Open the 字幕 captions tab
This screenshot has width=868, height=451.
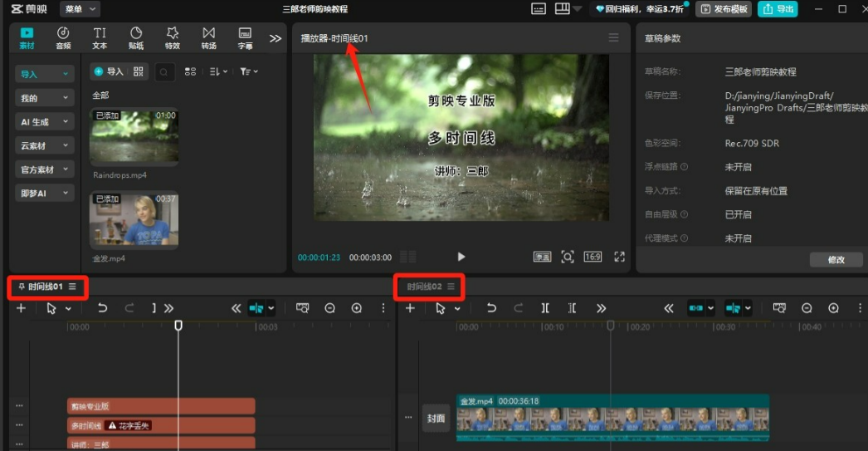point(245,38)
